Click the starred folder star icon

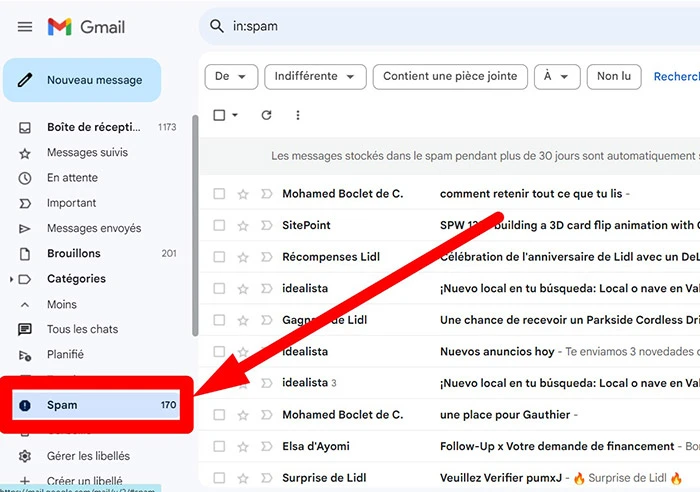point(25,154)
